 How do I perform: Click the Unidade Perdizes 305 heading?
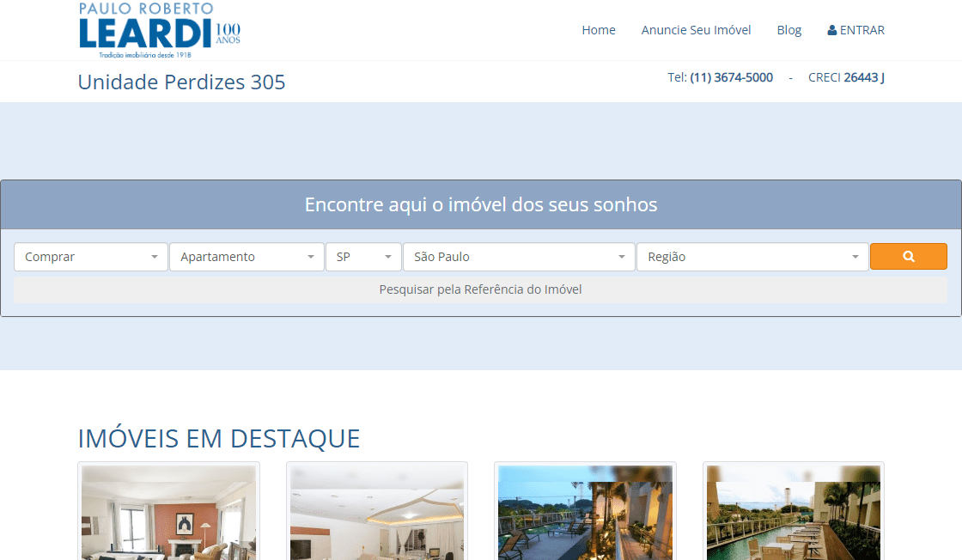[181, 82]
